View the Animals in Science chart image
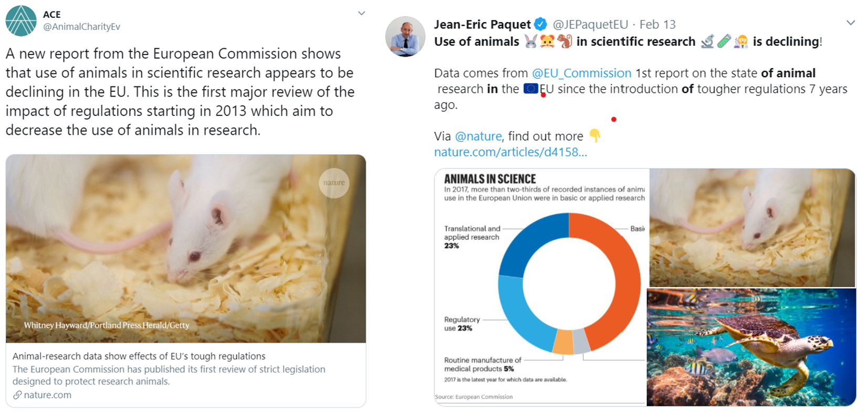This screenshot has width=868, height=414. [541, 286]
